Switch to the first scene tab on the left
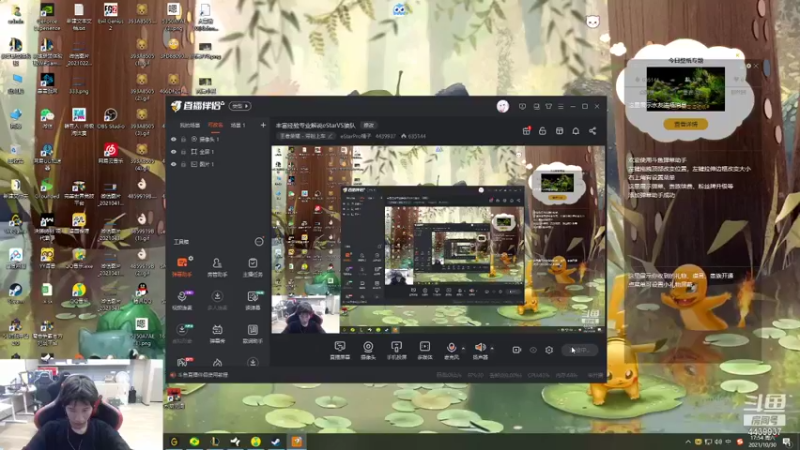The image size is (800, 450). (x=190, y=126)
